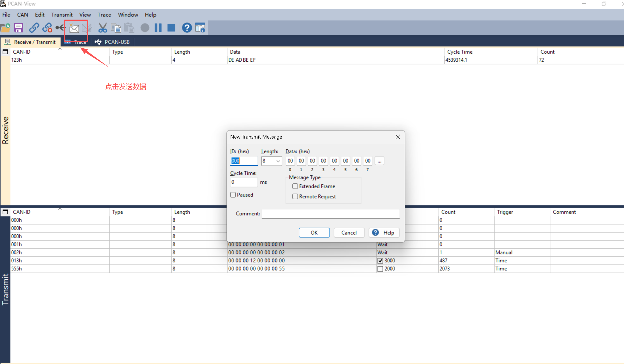Select transmit row 555h
This screenshot has width=624, height=364.
[317, 269]
